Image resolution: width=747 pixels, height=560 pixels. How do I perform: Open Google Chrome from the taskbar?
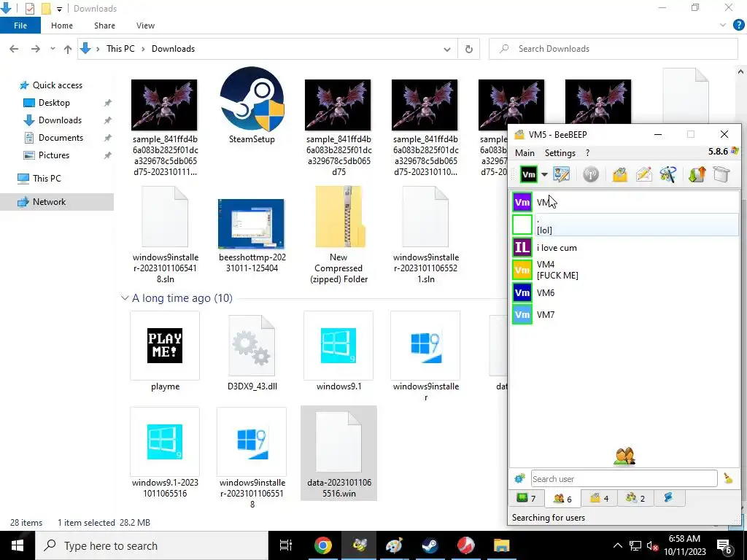tap(323, 545)
